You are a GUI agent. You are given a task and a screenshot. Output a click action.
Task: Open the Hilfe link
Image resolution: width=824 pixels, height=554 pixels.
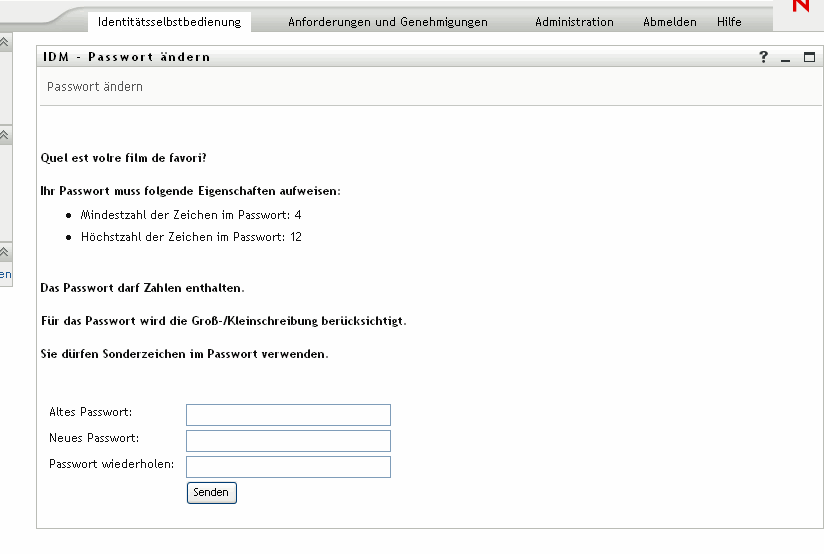point(729,22)
